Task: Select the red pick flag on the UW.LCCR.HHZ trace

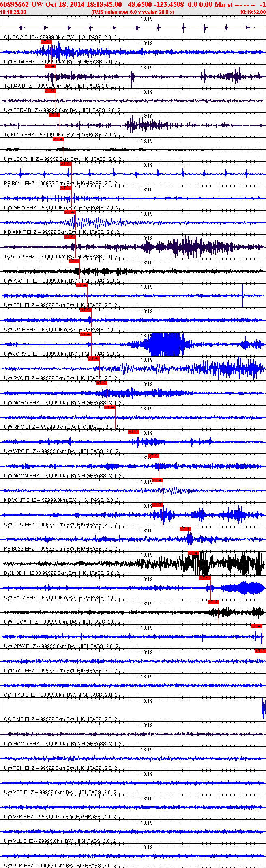Action: pos(58,139)
